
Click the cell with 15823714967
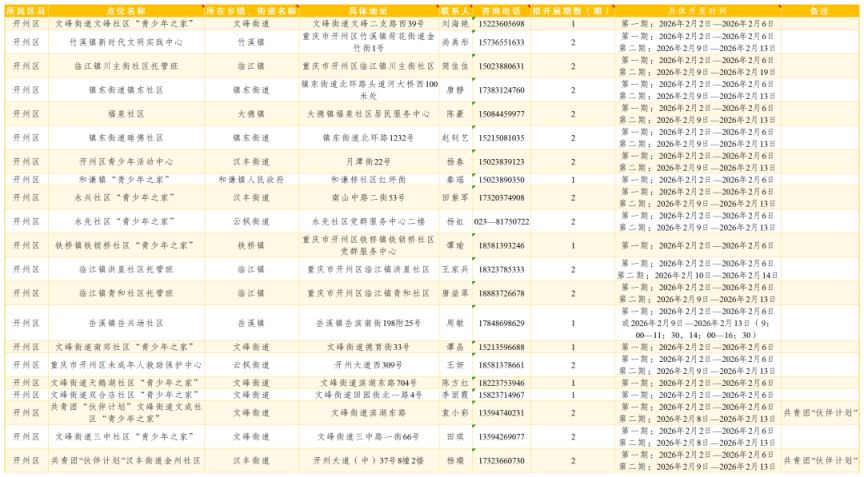pyautogui.click(x=501, y=395)
